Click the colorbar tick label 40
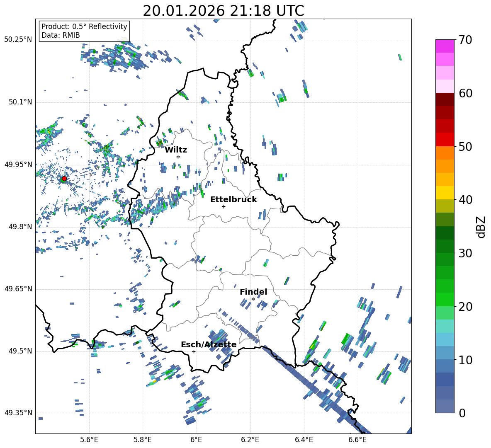The image size is (491, 448). [465, 200]
